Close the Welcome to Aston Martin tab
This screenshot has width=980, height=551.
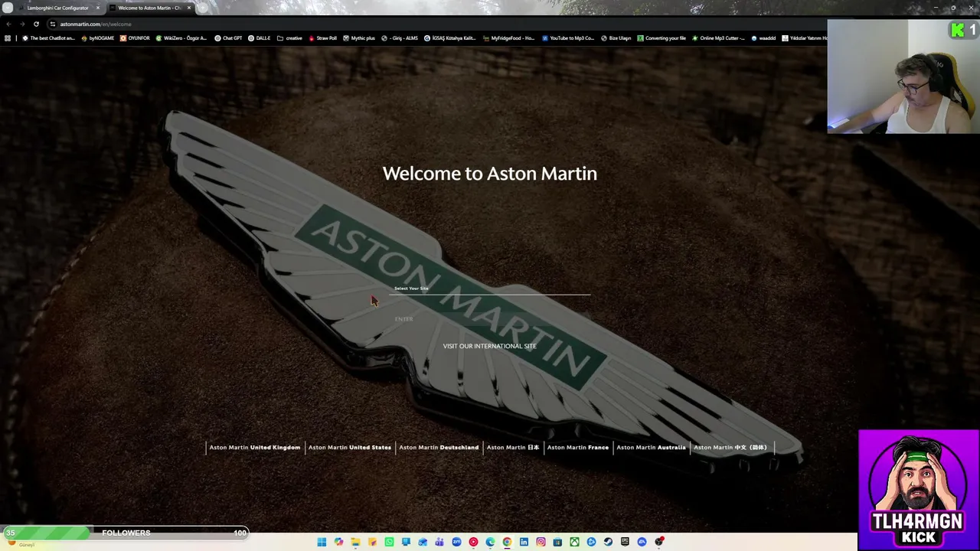tap(189, 8)
